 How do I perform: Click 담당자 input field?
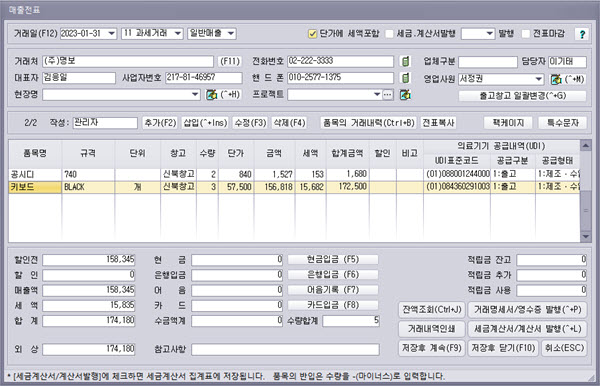567,61
